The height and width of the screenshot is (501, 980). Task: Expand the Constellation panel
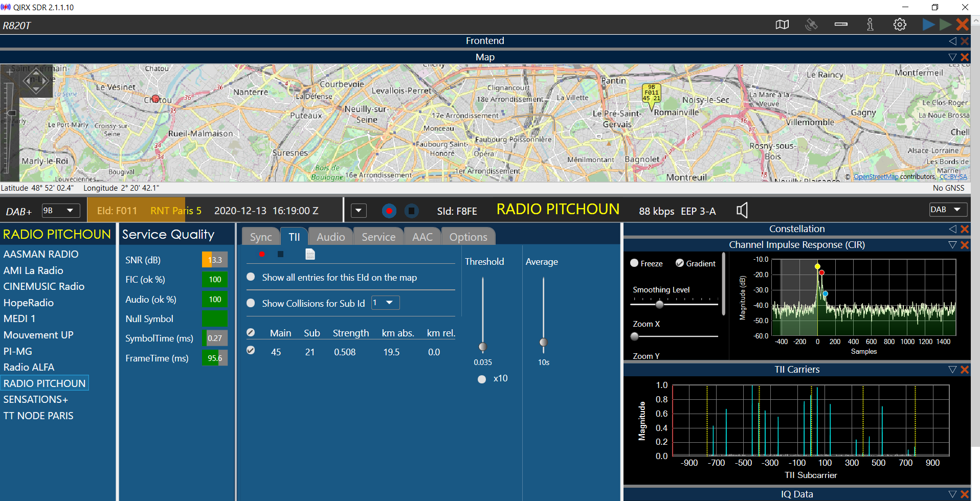point(952,229)
